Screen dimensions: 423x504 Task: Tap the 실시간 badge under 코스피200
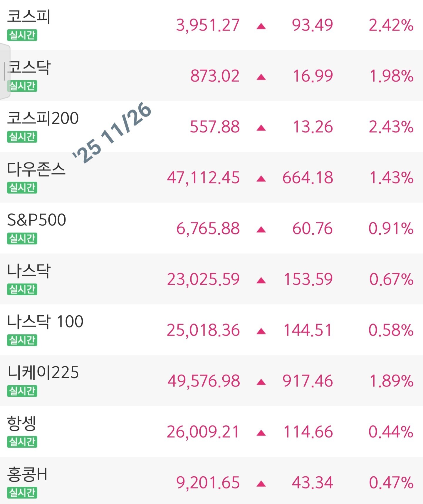[22, 137]
